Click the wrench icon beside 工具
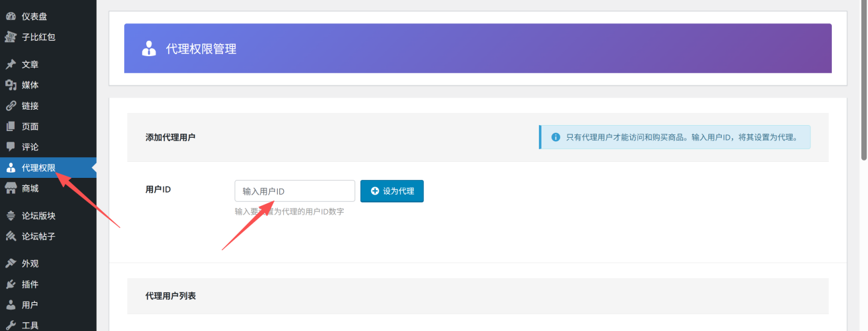Viewport: 868px width, 331px height. [x=11, y=326]
